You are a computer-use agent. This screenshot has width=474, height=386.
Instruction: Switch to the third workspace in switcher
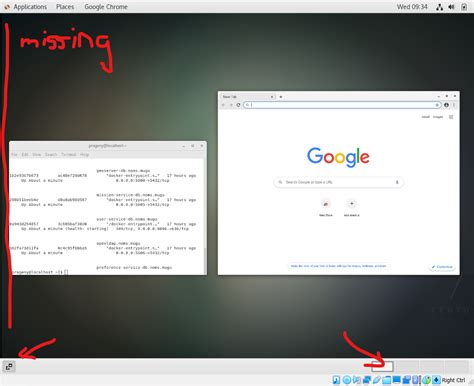[x=432, y=366]
